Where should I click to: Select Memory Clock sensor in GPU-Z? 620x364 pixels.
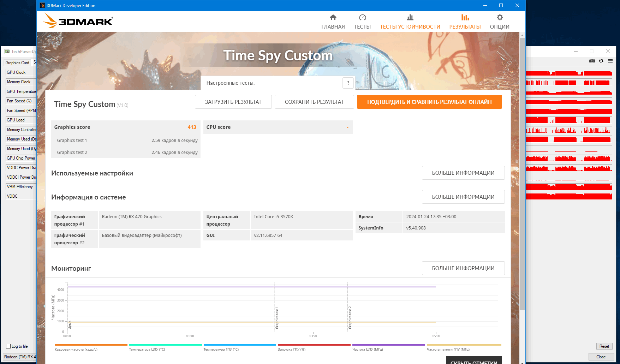pos(21,82)
